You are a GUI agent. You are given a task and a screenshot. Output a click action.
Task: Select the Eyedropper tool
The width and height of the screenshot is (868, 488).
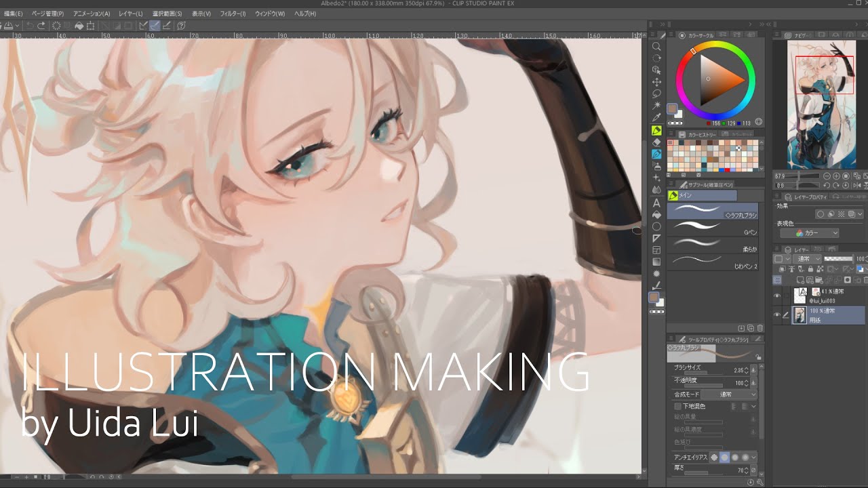click(x=656, y=118)
